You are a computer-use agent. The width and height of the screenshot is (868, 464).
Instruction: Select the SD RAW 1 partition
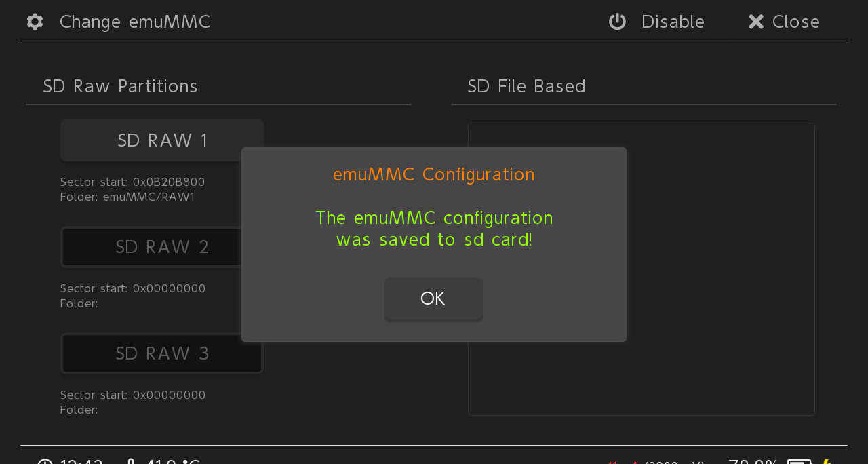point(162,140)
